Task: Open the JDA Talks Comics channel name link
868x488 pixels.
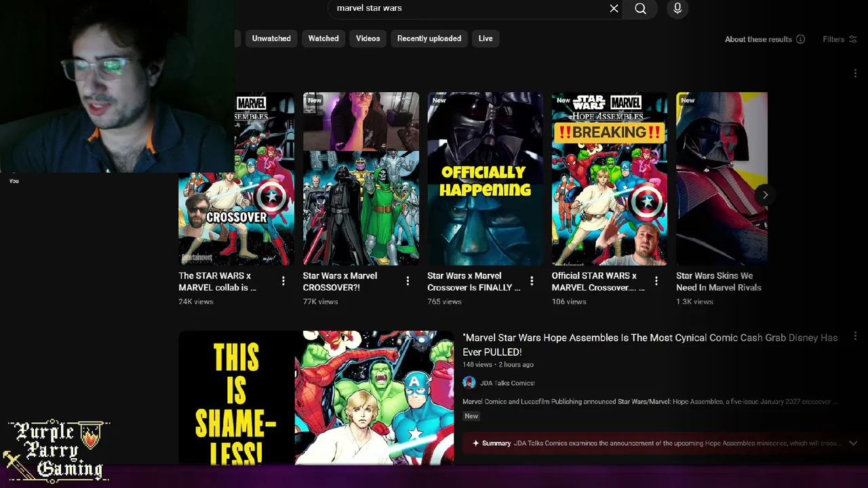Action: click(x=507, y=383)
